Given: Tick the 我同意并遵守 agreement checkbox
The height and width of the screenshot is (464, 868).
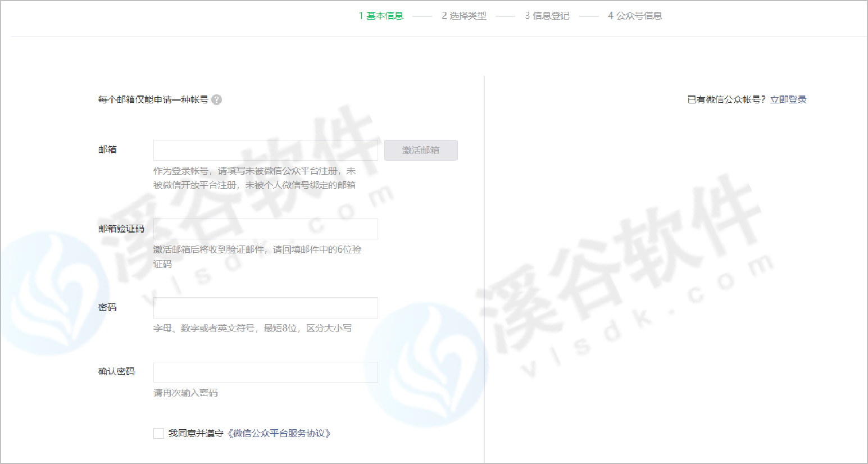Looking at the screenshot, I should (159, 433).
